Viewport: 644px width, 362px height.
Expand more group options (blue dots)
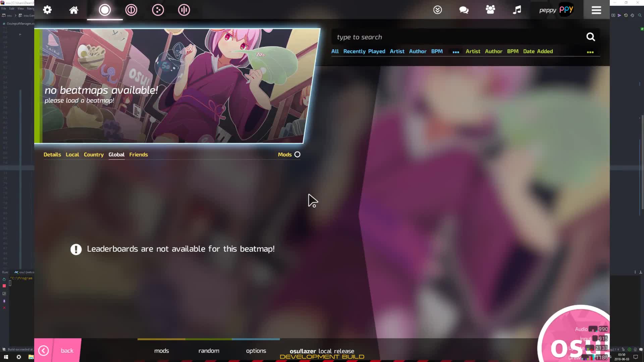point(455,52)
